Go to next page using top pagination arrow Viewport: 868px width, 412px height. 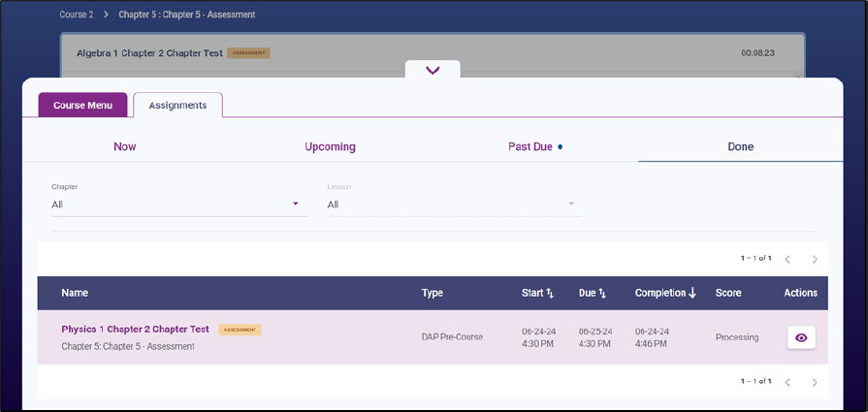(815, 259)
